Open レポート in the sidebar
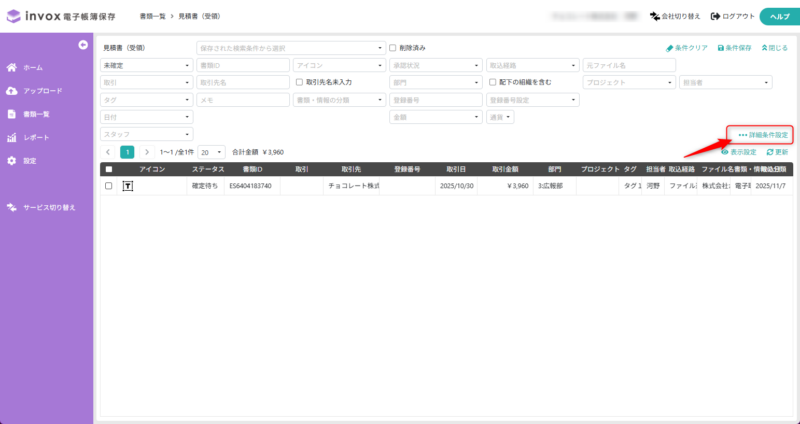The width and height of the screenshot is (800, 424). pyautogui.click(x=29, y=138)
